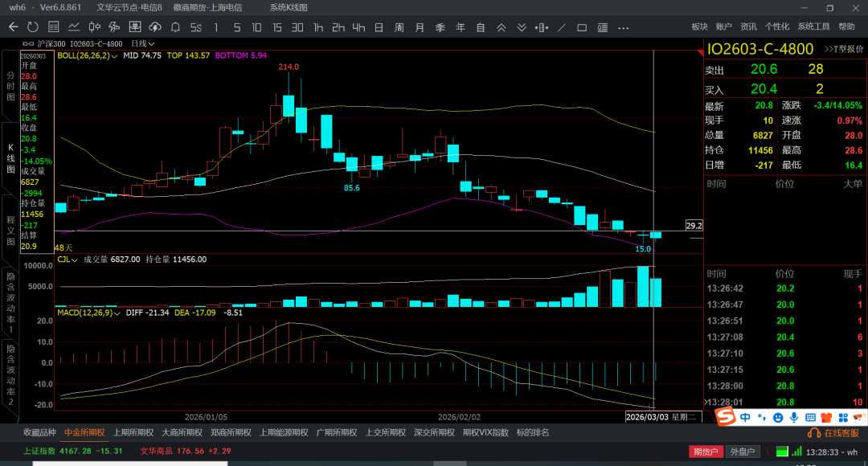This screenshot has width=868, height=466.
Task: Click the refresh icon in the toolbar
Action: point(33,27)
